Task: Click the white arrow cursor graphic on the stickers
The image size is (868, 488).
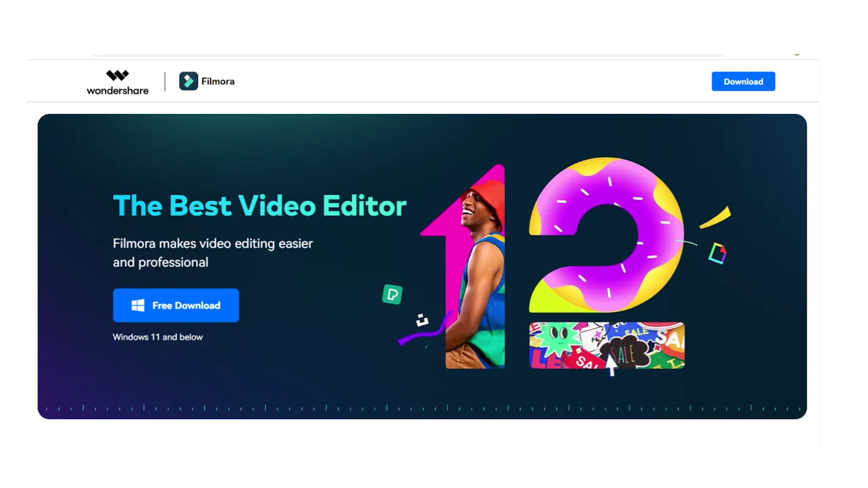Action: [x=611, y=365]
